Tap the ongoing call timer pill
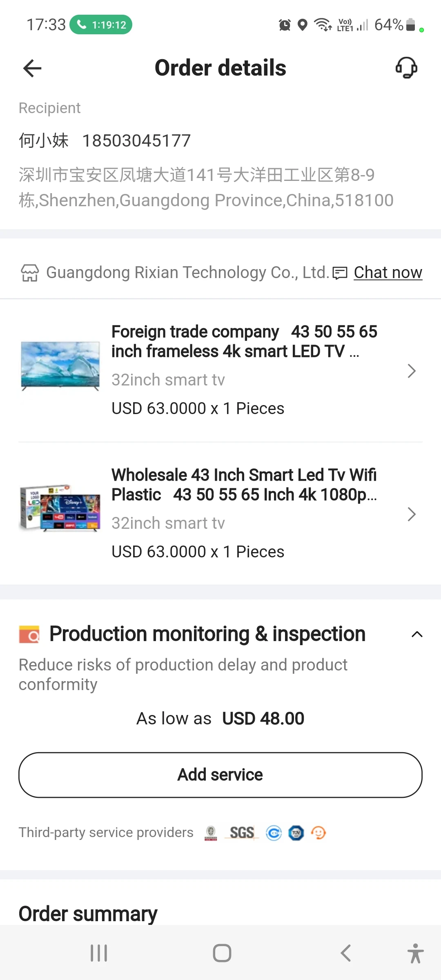 coord(101,25)
